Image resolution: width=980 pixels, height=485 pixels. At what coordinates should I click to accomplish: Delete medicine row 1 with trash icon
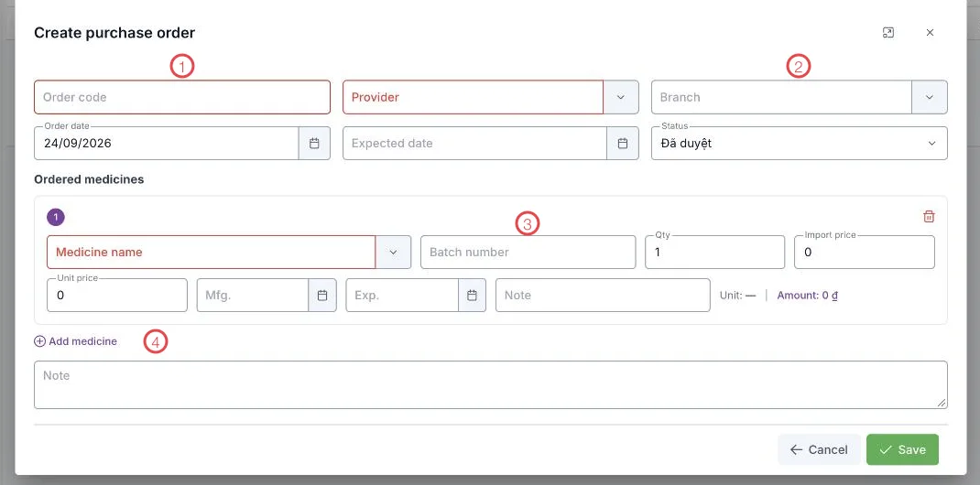929,217
